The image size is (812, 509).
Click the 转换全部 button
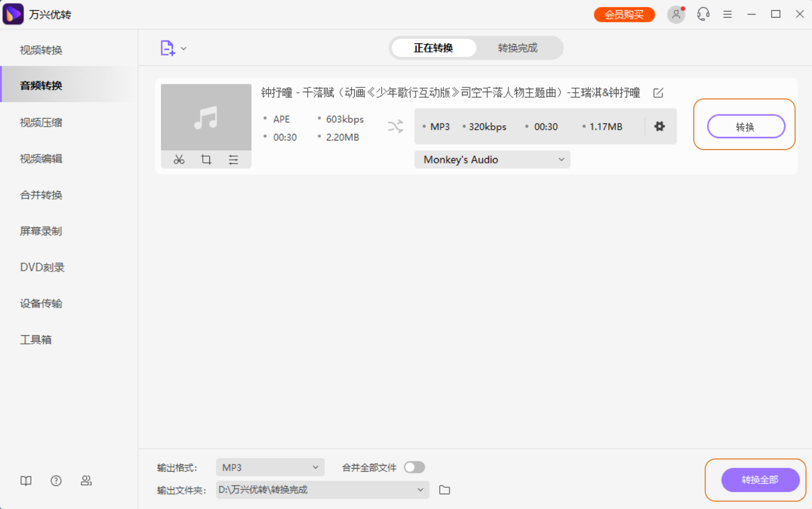click(760, 480)
